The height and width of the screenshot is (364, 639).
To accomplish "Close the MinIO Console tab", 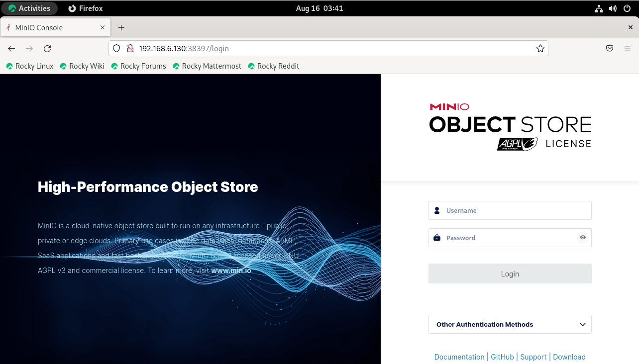I will point(103,28).
